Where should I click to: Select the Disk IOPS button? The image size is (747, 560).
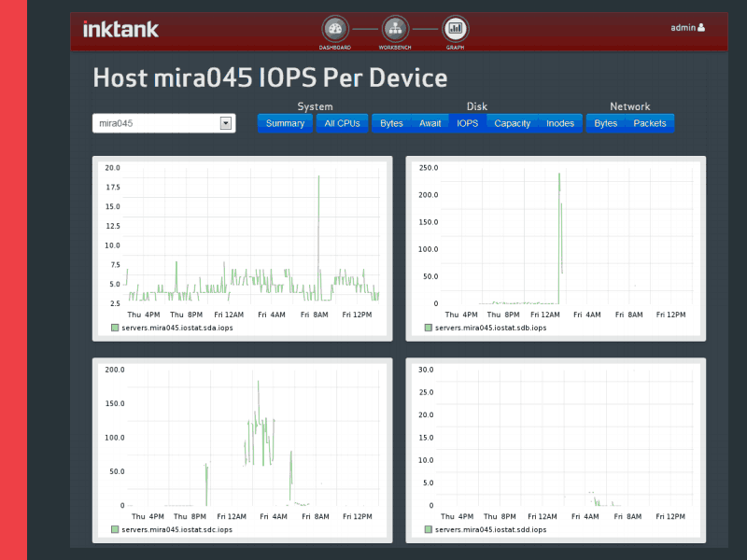tap(468, 123)
